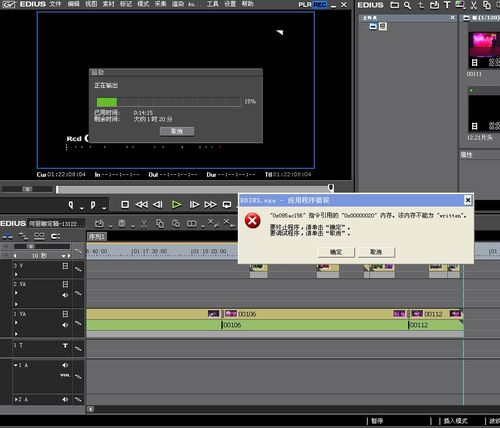The height and width of the screenshot is (428, 500).
Task: Toggle insert/overwrite mode icon
Action: (7, 236)
